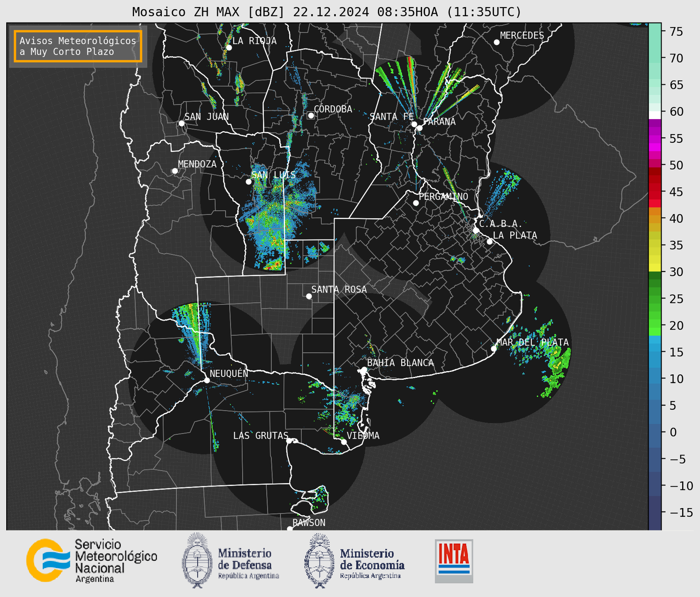Click the MERCEDES city marker

[x=497, y=42]
